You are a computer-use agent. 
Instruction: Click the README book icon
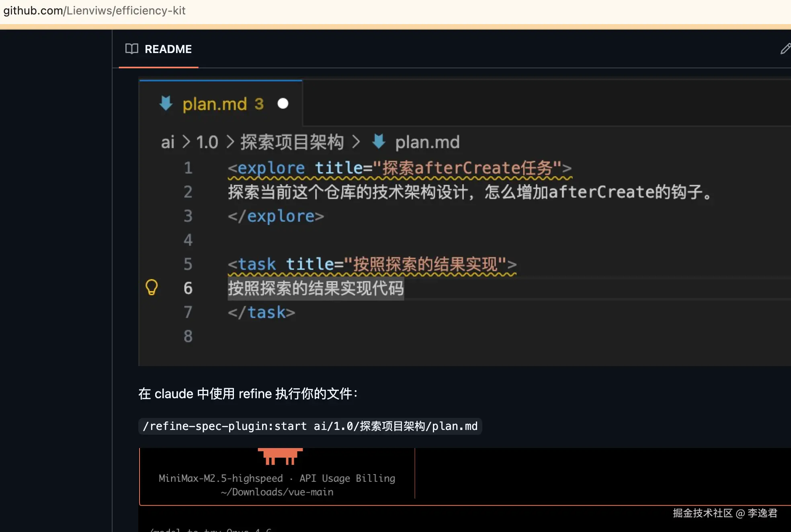131,49
